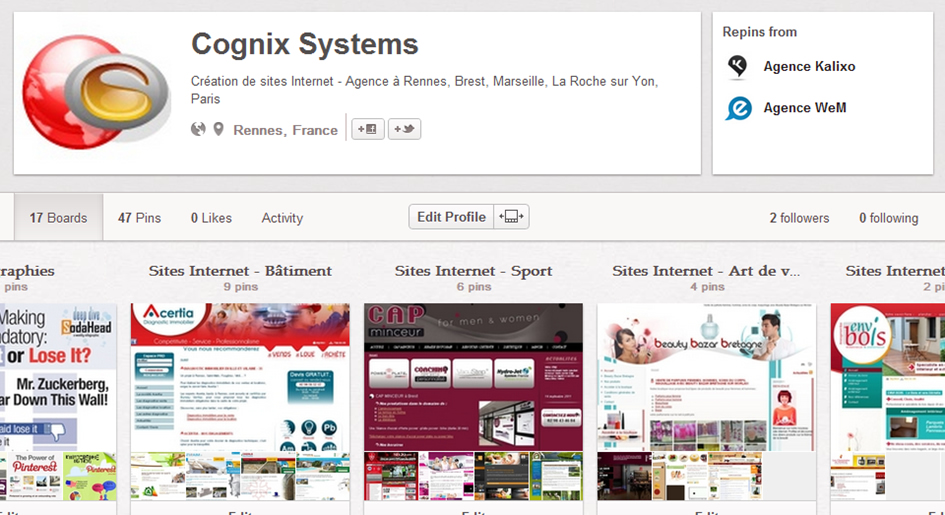Open the beauty bazar bretagne cover image
Screen dimensions: 945x515
pos(706,377)
